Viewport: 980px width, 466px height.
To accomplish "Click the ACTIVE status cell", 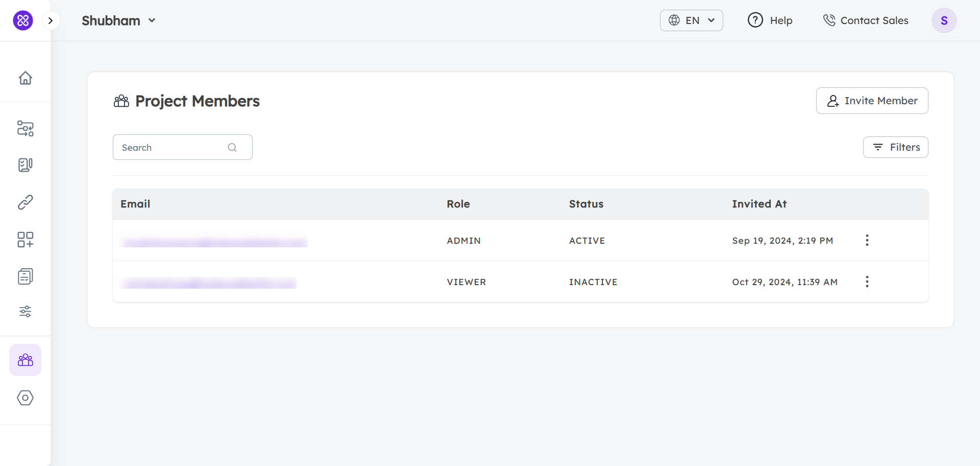I will tap(587, 241).
